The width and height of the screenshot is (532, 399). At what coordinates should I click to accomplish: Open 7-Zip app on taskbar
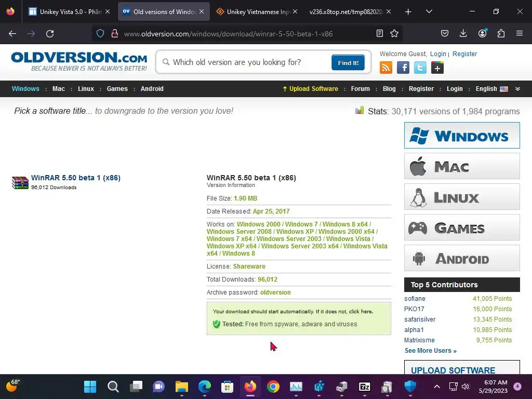tap(364, 387)
